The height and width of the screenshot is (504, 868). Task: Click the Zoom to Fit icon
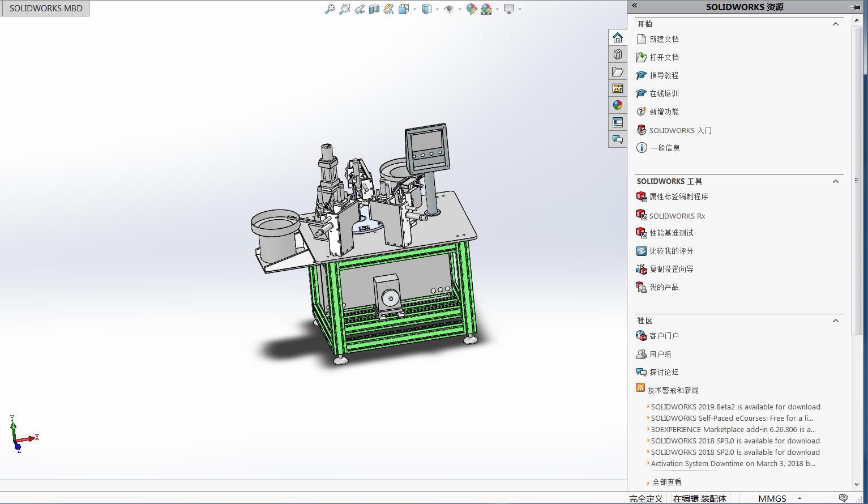click(x=330, y=9)
